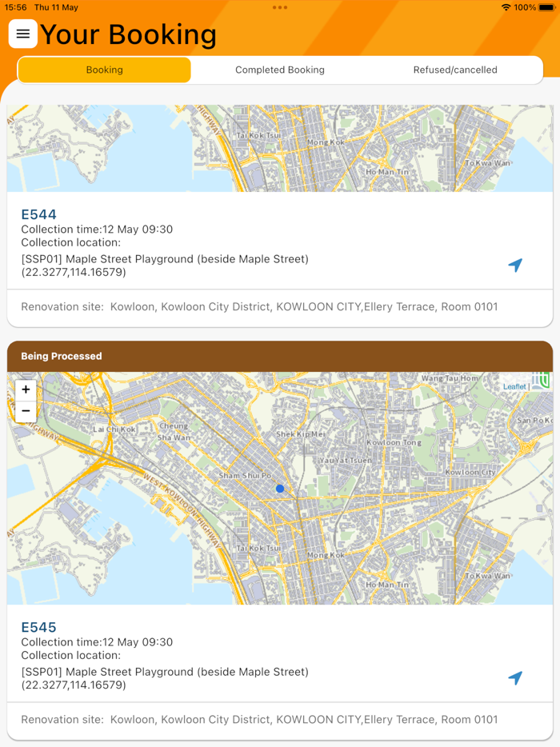Tap the navigation arrow for booking E545
Viewport: 560px width, 747px height.
[515, 677]
